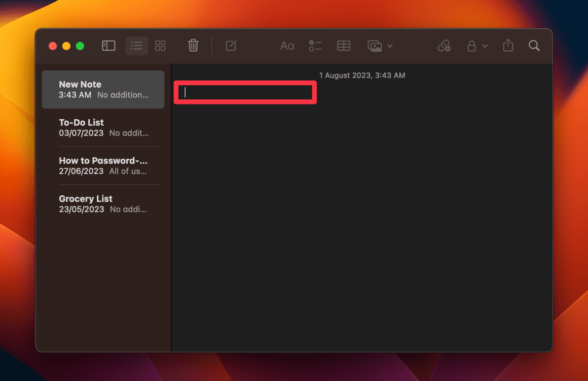Toggle the folders sidebar visibility
This screenshot has width=588, height=381.
pyautogui.click(x=108, y=46)
